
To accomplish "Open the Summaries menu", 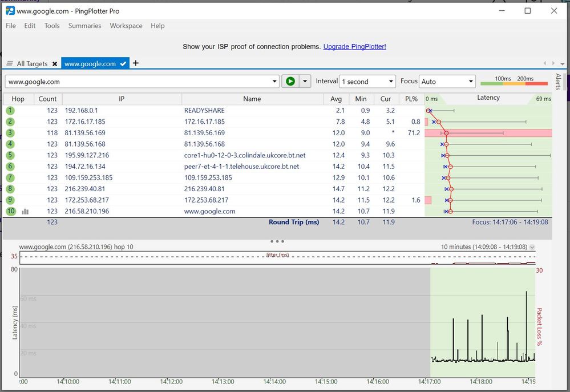I will (x=84, y=26).
